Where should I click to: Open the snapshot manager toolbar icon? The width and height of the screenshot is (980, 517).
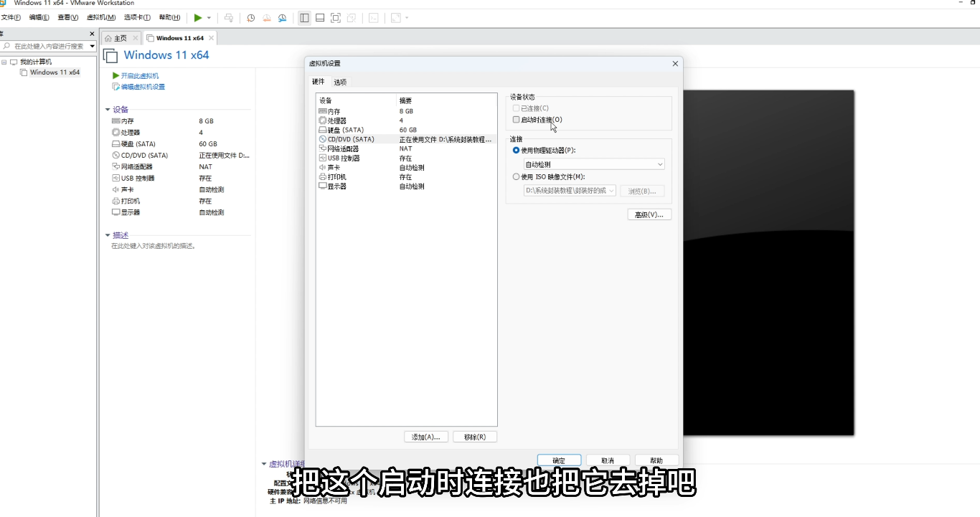283,17
